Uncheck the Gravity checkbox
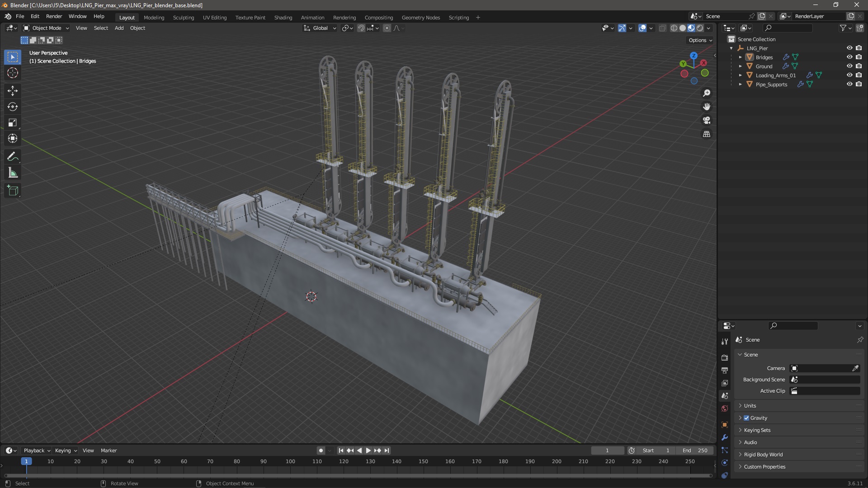 pos(746,418)
